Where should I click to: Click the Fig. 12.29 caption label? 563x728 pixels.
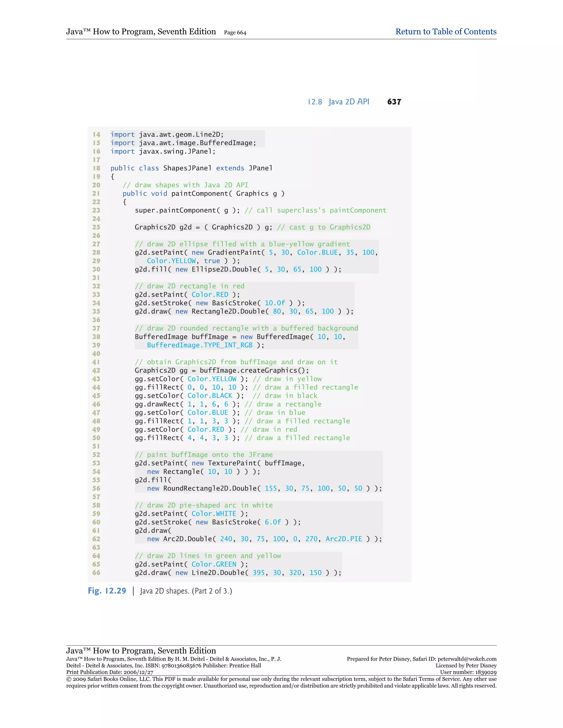[107, 591]
